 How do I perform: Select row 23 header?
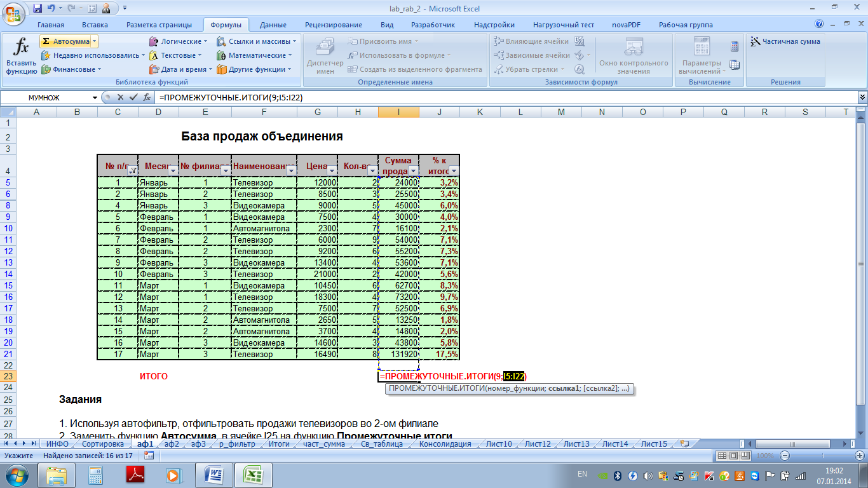pos(8,377)
